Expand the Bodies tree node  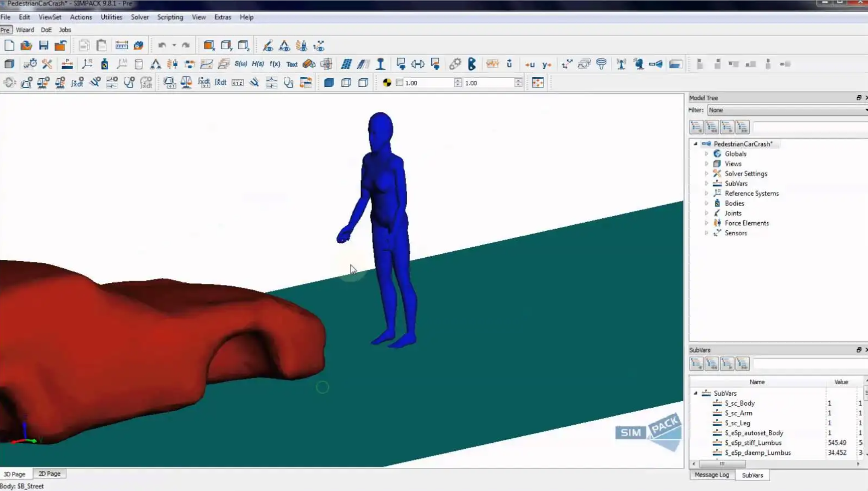tap(706, 203)
